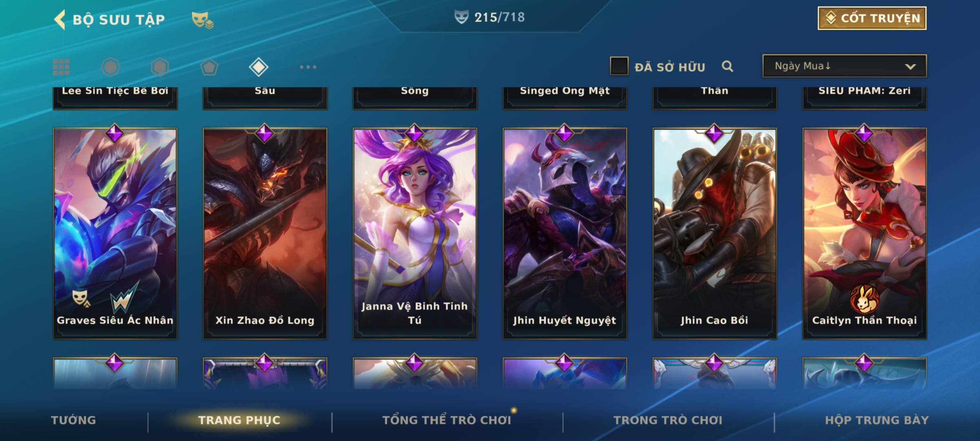980x441 pixels.
Task: Tick the Đã Sở Hữu checkbox
Action: (619, 66)
